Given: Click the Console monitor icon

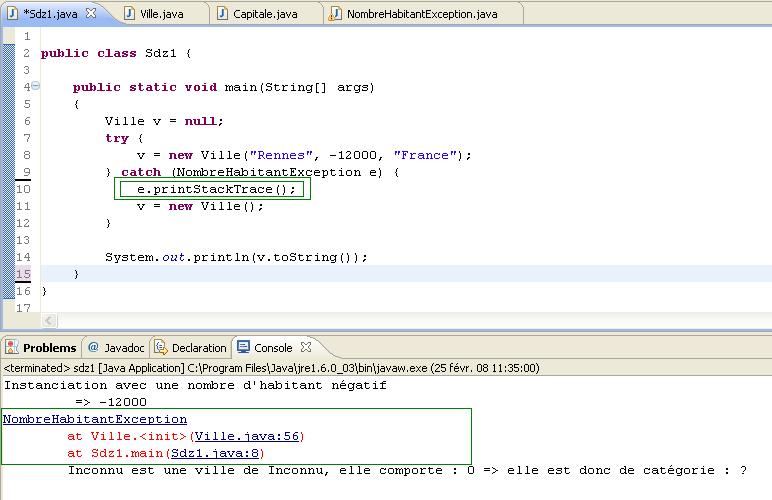Looking at the screenshot, I should point(243,347).
